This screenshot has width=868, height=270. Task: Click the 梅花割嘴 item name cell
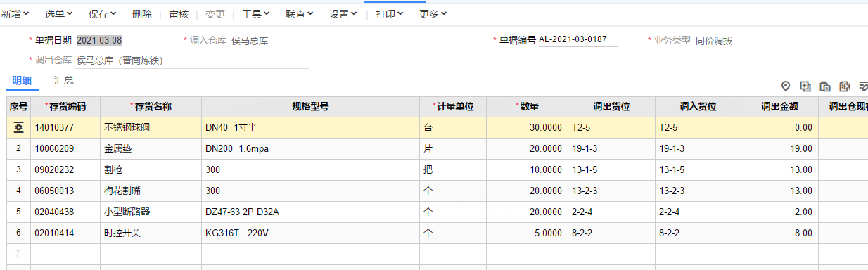151,191
